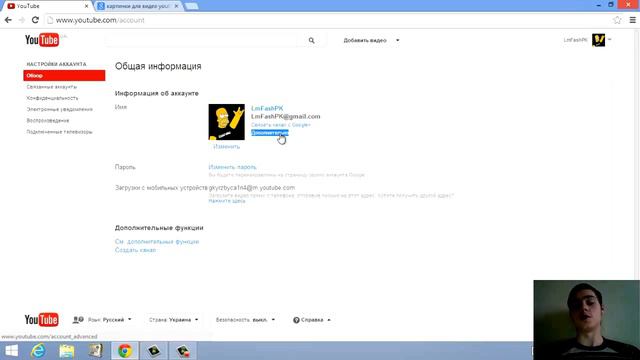Click the taskbar icon right of Chrome
This screenshot has height=360, width=640.
click(154, 351)
